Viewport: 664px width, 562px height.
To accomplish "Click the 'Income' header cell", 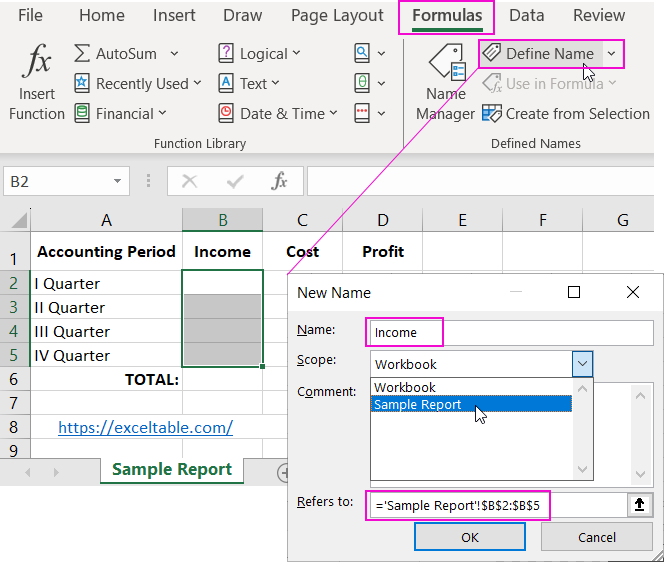I will point(222,251).
